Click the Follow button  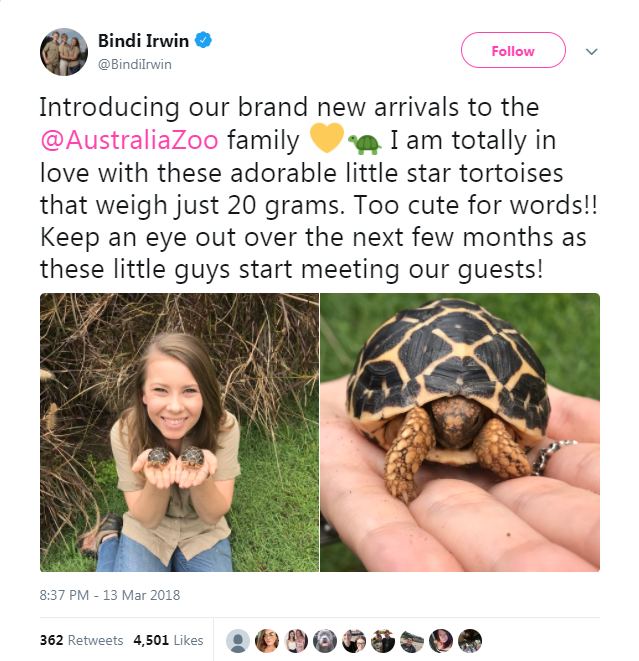513,51
